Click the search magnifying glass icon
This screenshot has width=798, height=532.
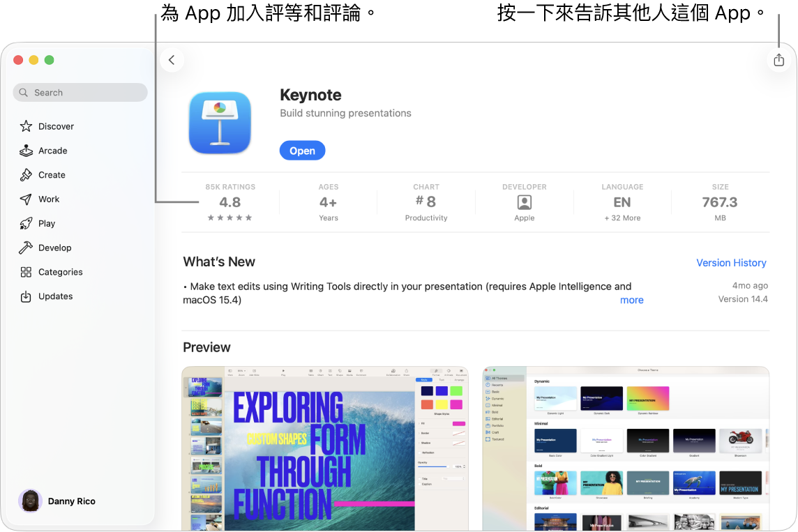tap(24, 93)
